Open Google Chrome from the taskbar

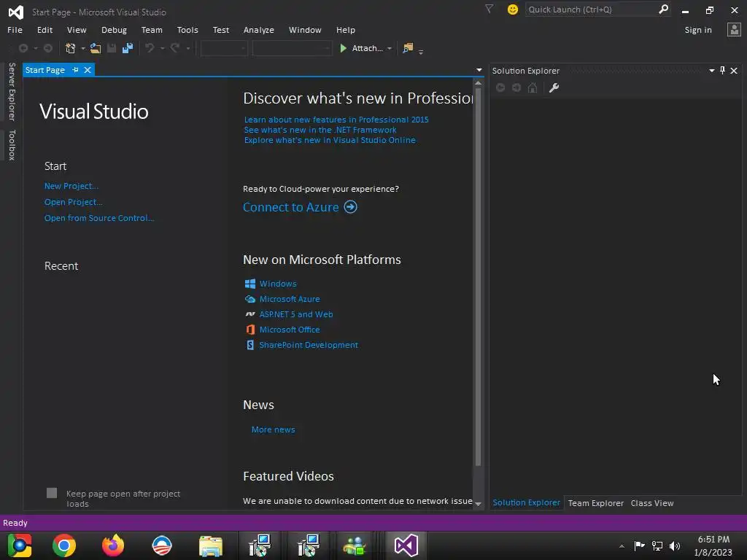click(64, 545)
